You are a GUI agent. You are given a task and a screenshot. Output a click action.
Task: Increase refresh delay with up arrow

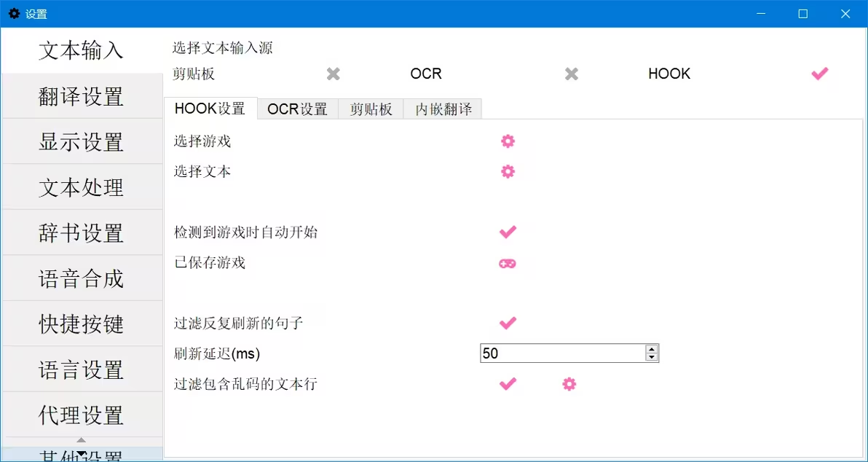pos(652,349)
